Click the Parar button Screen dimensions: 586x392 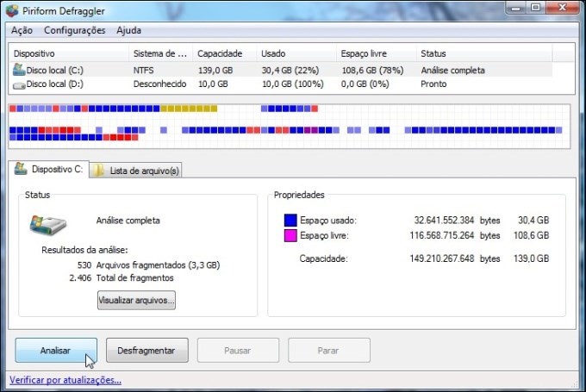tap(329, 350)
